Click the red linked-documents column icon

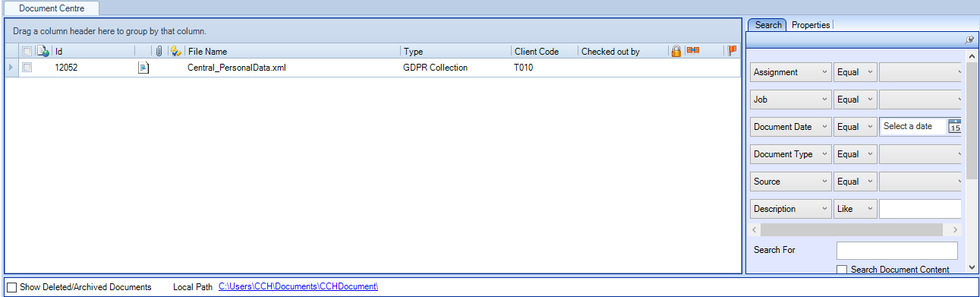point(692,50)
